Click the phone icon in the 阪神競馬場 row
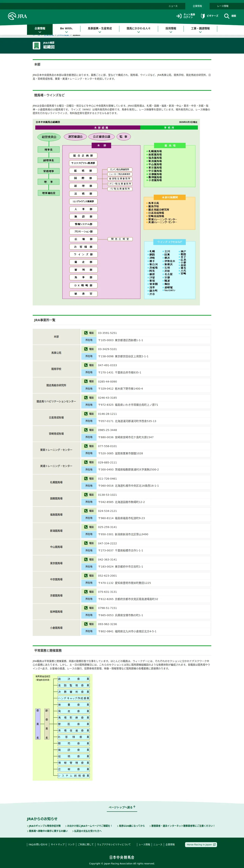The height and width of the screenshot is (868, 244). pyautogui.click(x=86, y=608)
